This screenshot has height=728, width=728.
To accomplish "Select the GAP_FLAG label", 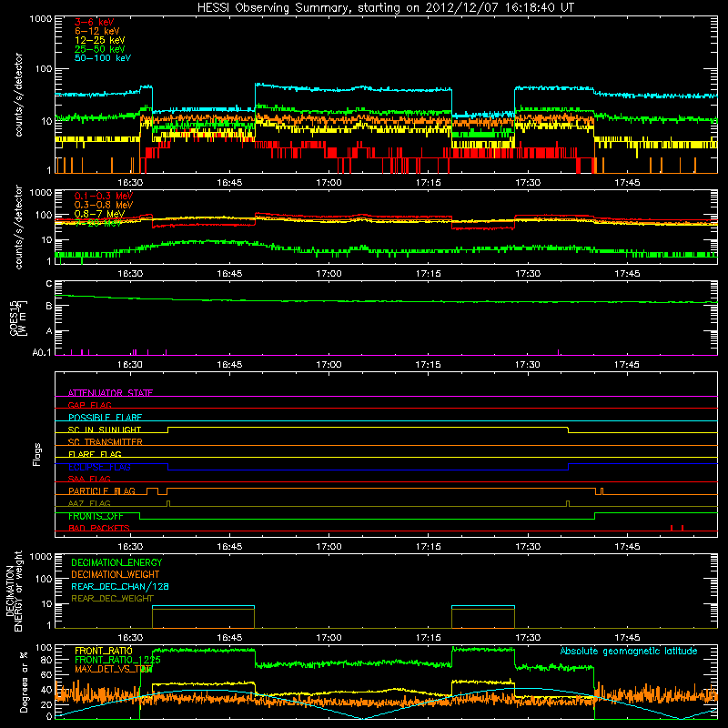I will (89, 405).
